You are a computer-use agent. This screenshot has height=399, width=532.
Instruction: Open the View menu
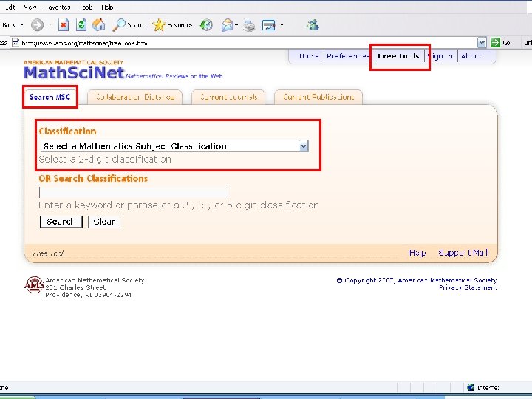pyautogui.click(x=30, y=7)
